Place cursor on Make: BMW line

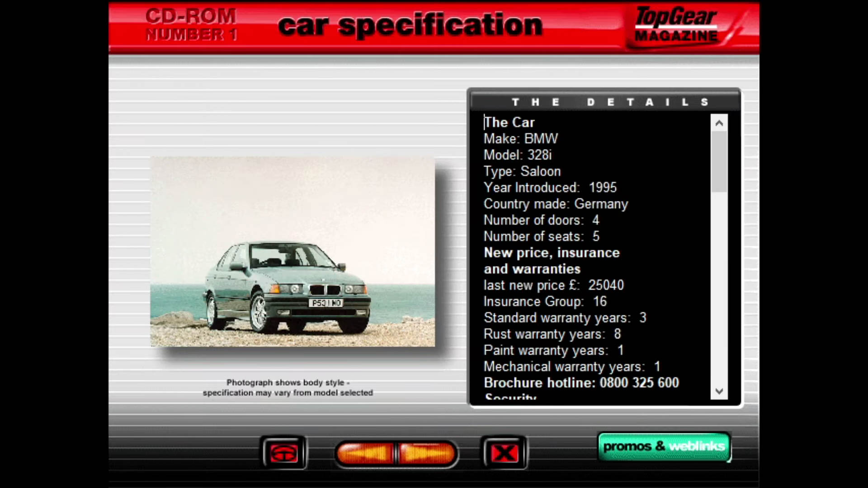(521, 139)
